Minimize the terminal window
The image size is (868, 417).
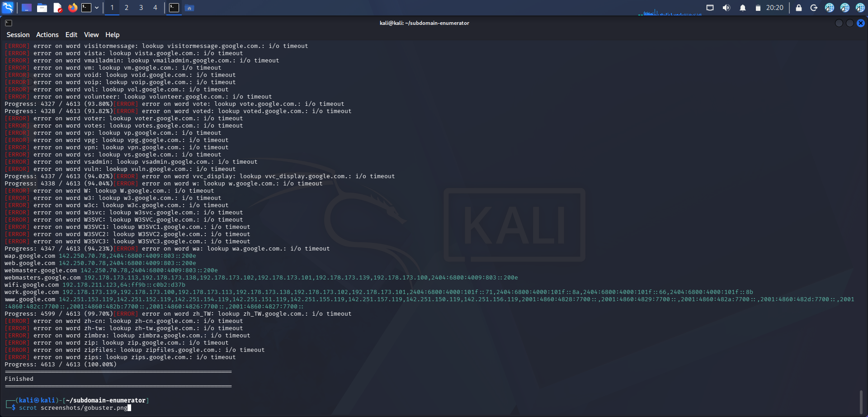pyautogui.click(x=839, y=23)
